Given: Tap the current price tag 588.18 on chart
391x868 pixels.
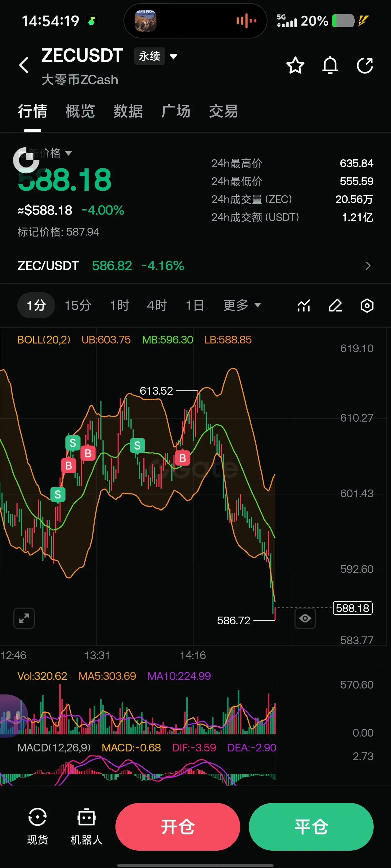Looking at the screenshot, I should [353, 608].
